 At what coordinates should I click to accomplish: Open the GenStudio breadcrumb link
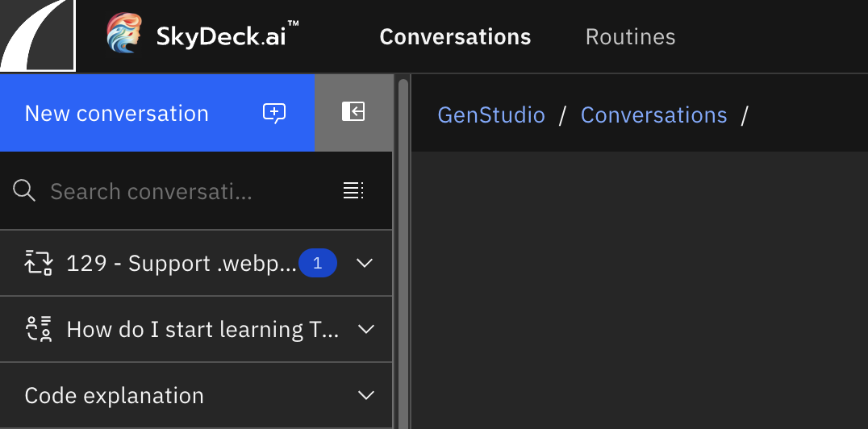[x=491, y=115]
